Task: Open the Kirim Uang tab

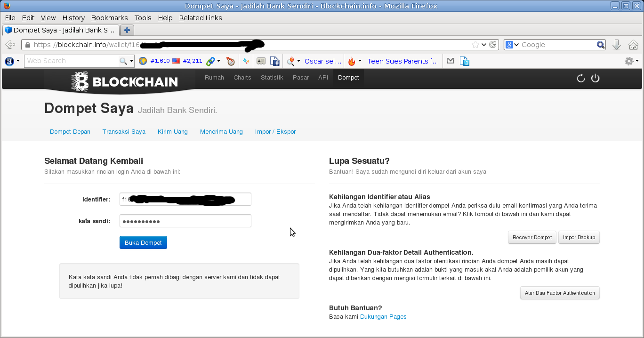Action: coord(173,132)
